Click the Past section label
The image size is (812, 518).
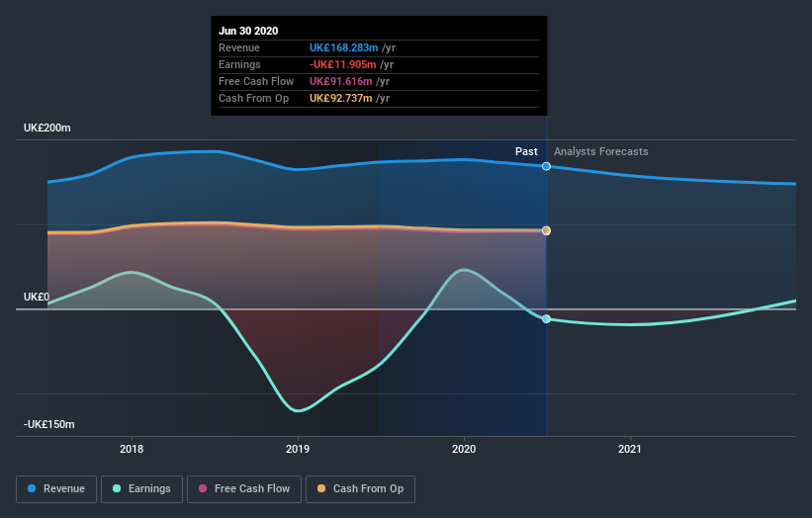526,151
